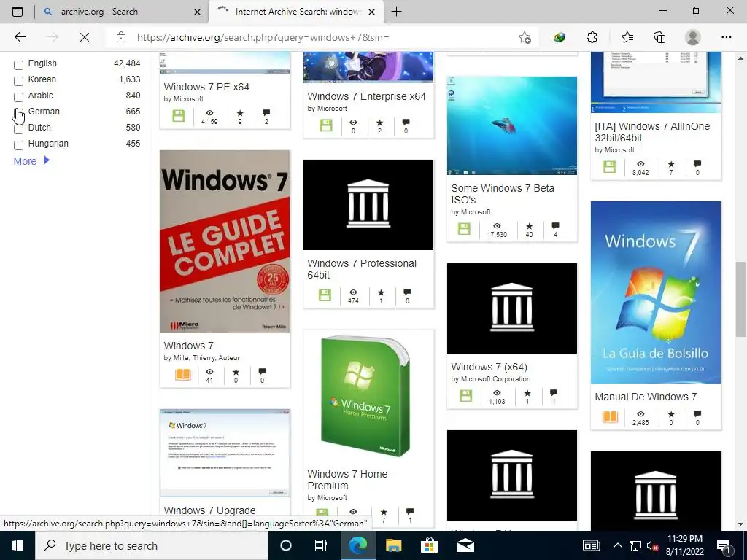Click the favorites star on Some Windows 7 Beta ISO's
747x560 pixels.
pos(530,226)
